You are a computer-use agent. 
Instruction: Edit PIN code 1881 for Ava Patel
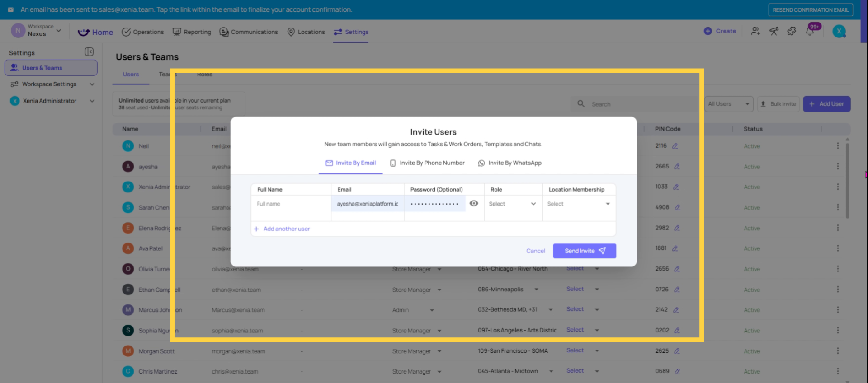(x=675, y=248)
